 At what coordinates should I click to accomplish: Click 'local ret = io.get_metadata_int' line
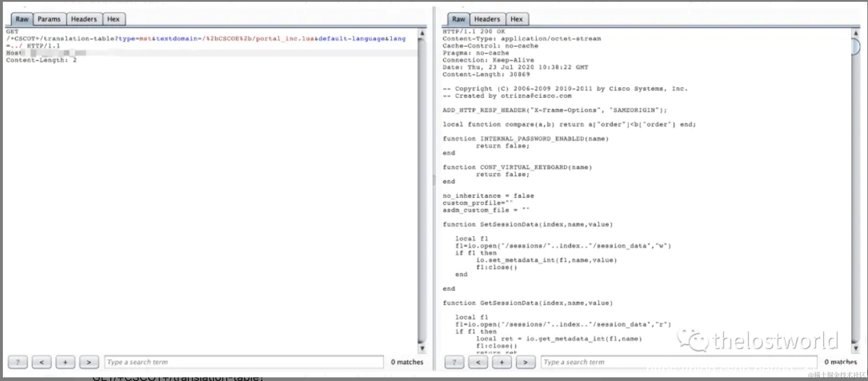[x=559, y=339]
